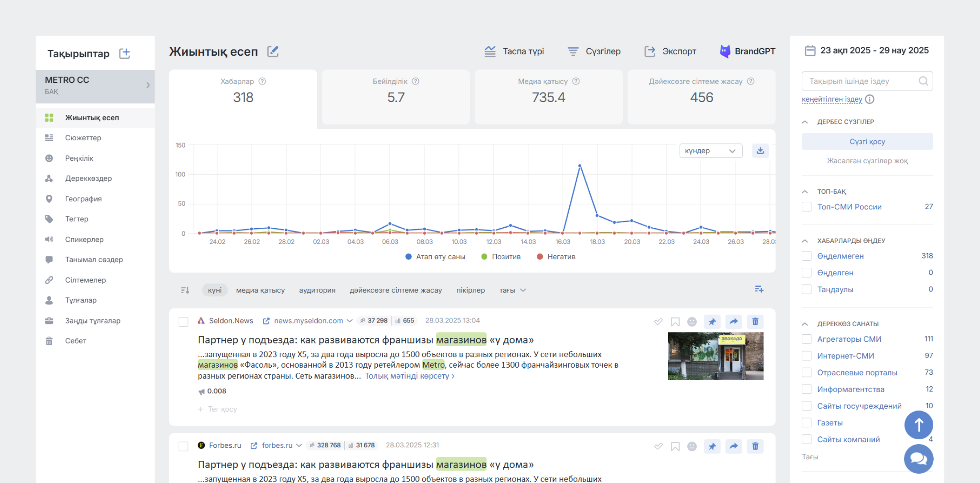Screen dimensions: 980x483
Task: Set sentiment for the Seldon.News post
Action: click(x=692, y=321)
